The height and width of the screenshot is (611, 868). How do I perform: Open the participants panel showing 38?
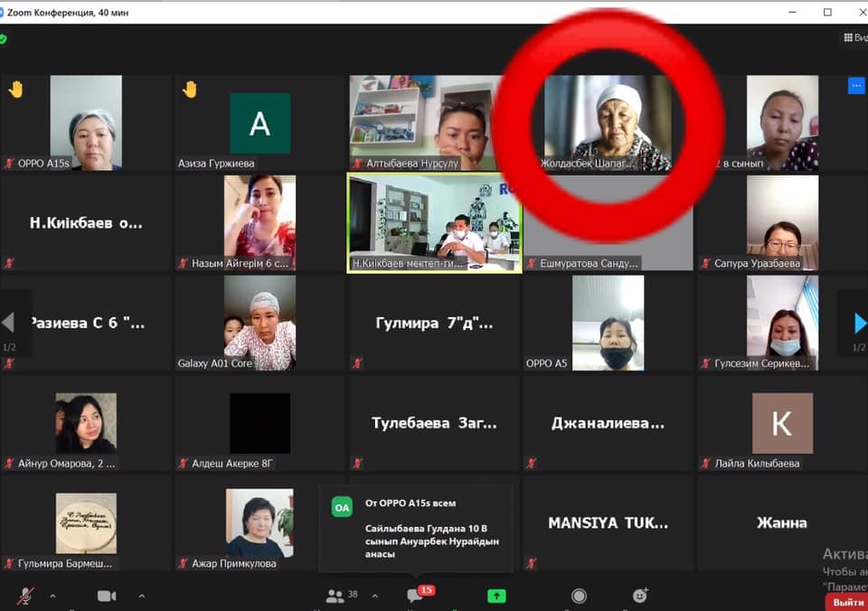(x=342, y=596)
